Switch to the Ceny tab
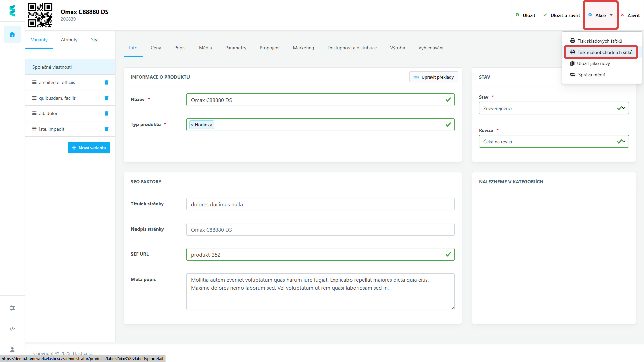 click(156, 48)
